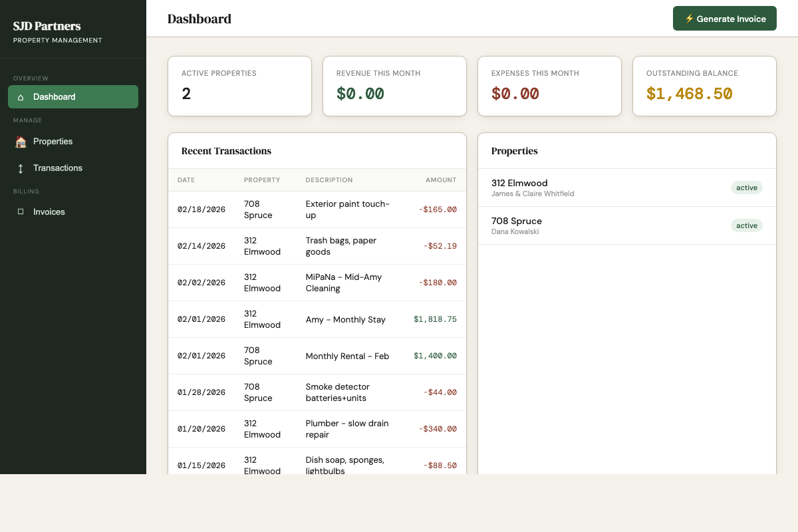Select the home icon next to Dashboard
The height and width of the screenshot is (532, 798).
click(x=22, y=96)
